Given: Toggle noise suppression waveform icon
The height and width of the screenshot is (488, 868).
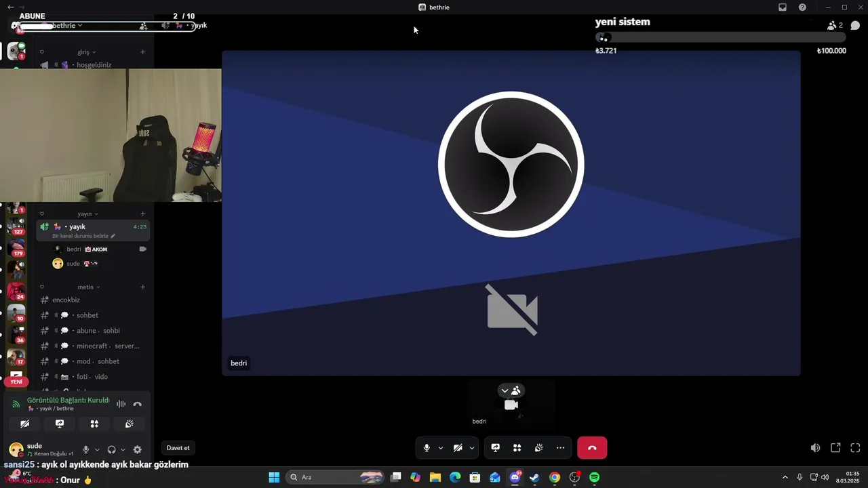Looking at the screenshot, I should tap(121, 404).
